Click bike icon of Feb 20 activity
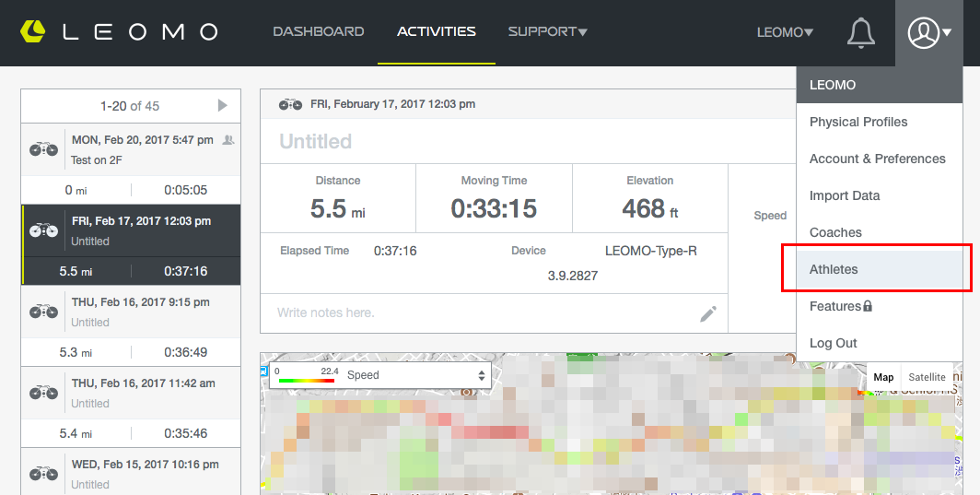The height and width of the screenshot is (495, 980). (x=43, y=149)
